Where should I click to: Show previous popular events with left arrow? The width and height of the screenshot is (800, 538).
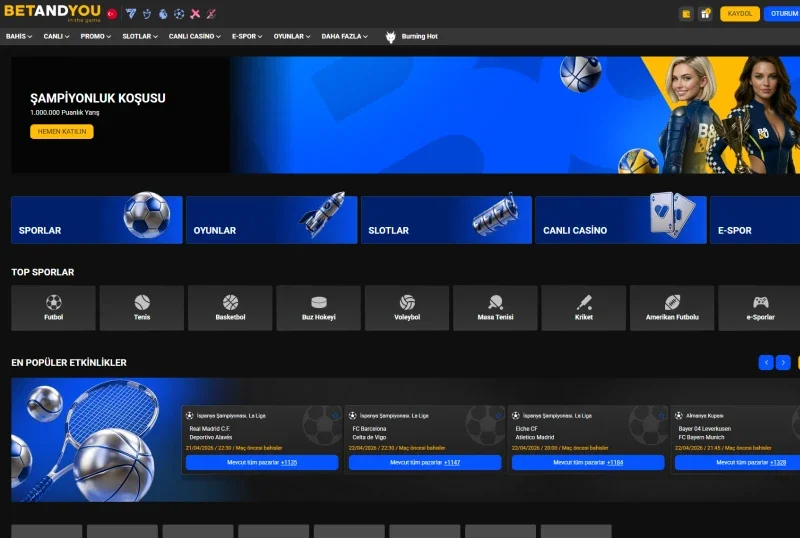point(766,362)
